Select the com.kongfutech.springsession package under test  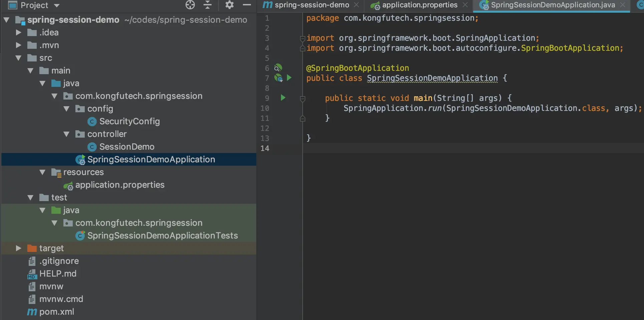pyautogui.click(x=139, y=223)
